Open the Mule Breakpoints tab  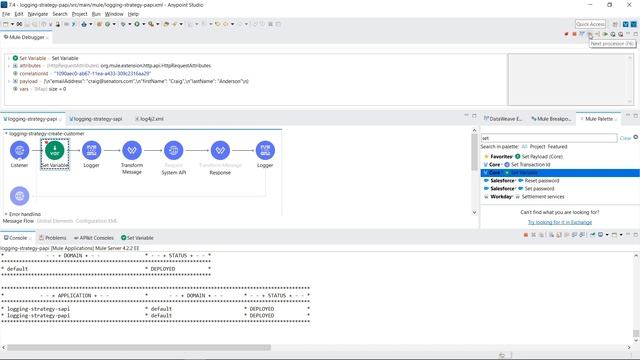pos(551,119)
